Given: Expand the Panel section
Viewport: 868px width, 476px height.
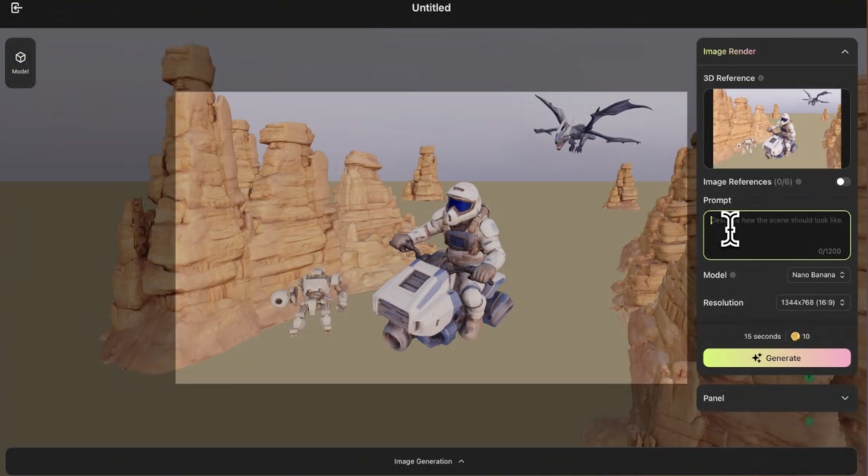Looking at the screenshot, I should tap(845, 398).
